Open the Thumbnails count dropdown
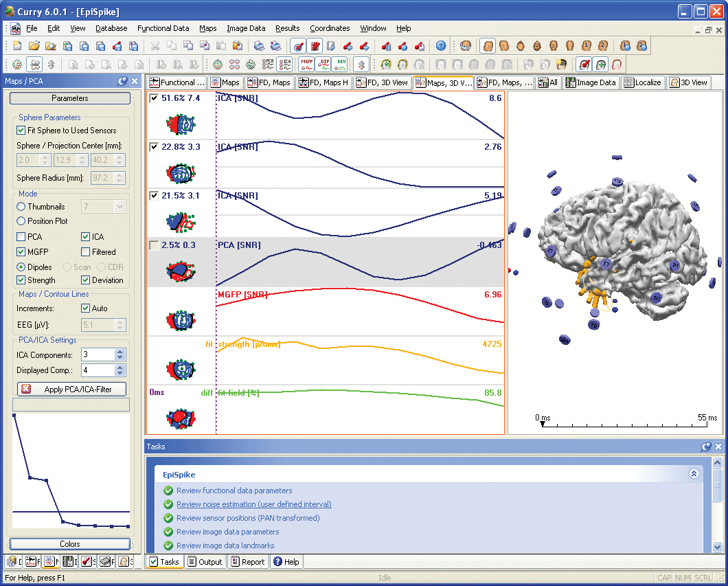This screenshot has height=586, width=728. (120, 206)
